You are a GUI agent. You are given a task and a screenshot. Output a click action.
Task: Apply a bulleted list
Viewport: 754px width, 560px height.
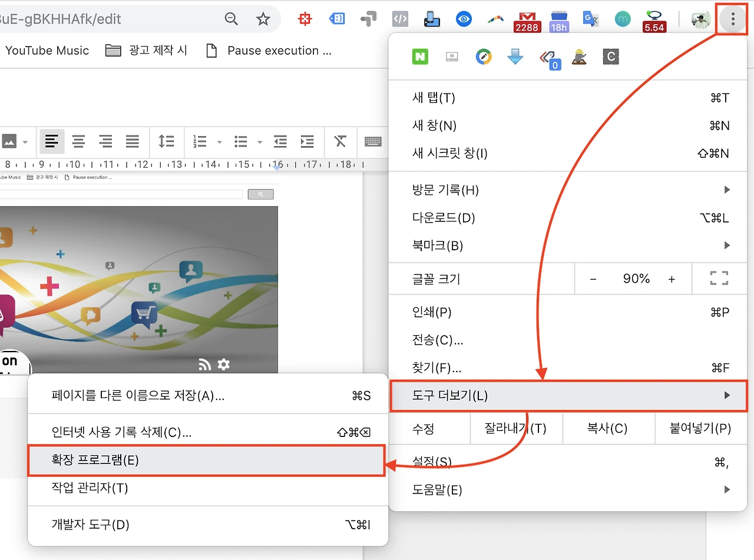pyautogui.click(x=241, y=141)
